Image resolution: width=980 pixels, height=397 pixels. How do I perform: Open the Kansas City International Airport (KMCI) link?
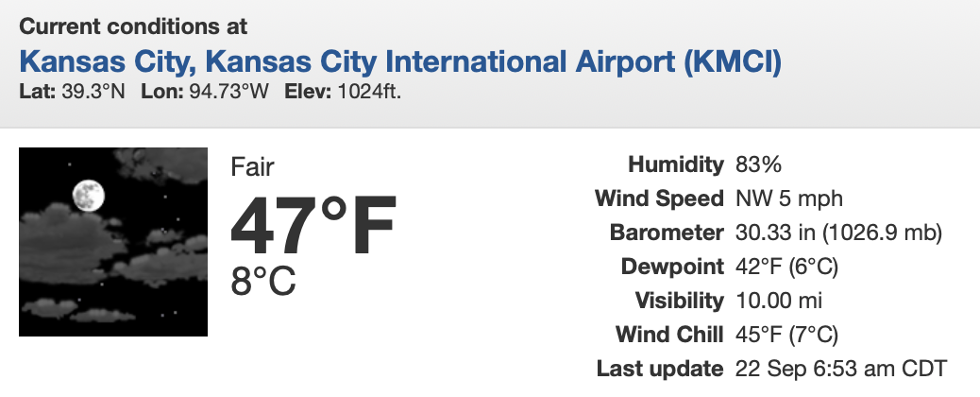pyautogui.click(x=400, y=62)
